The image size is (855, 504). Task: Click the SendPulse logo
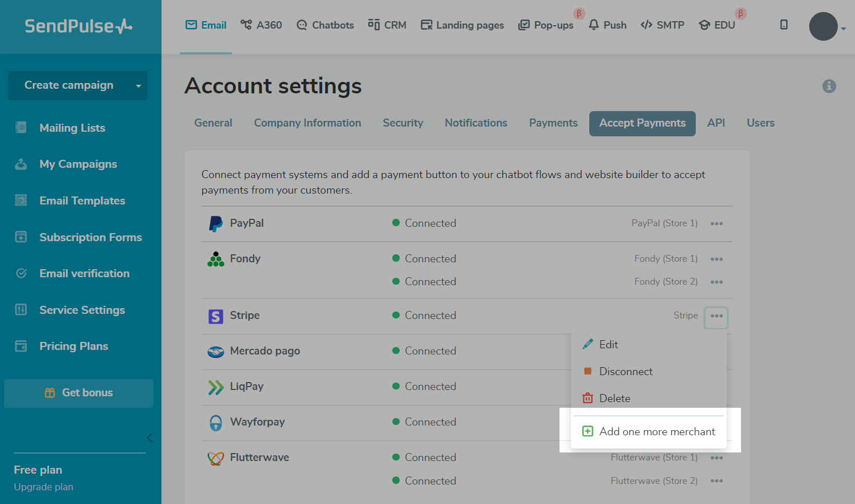(x=78, y=26)
